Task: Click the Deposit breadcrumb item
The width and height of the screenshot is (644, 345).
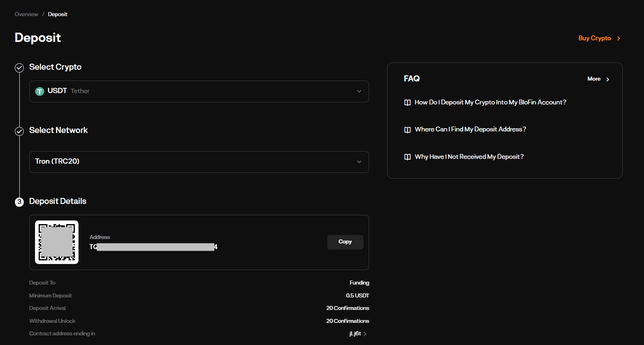Action: click(58, 14)
